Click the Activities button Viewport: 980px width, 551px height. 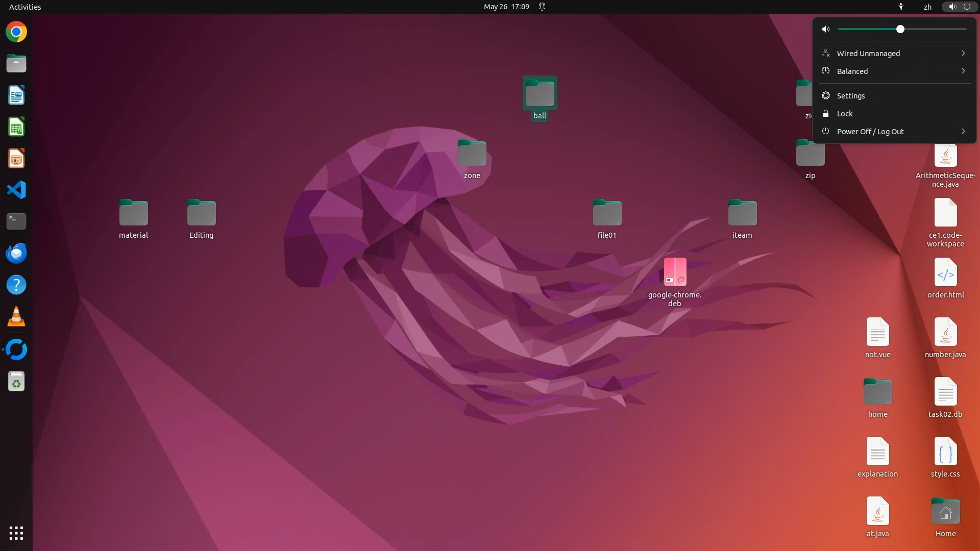click(25, 7)
